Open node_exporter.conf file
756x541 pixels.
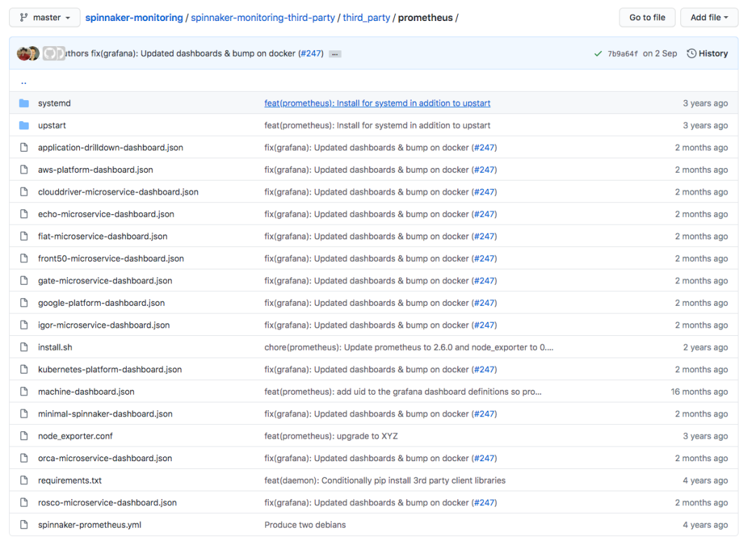tap(75, 436)
